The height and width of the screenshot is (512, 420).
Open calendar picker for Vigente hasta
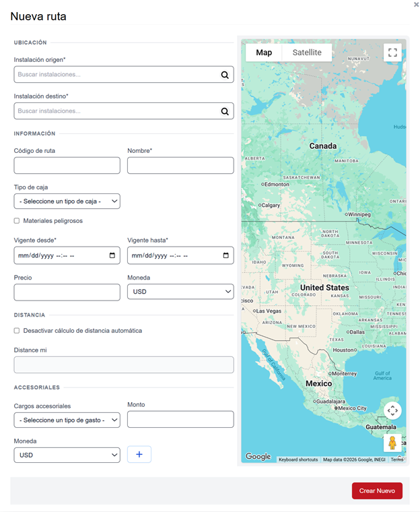[x=226, y=255]
